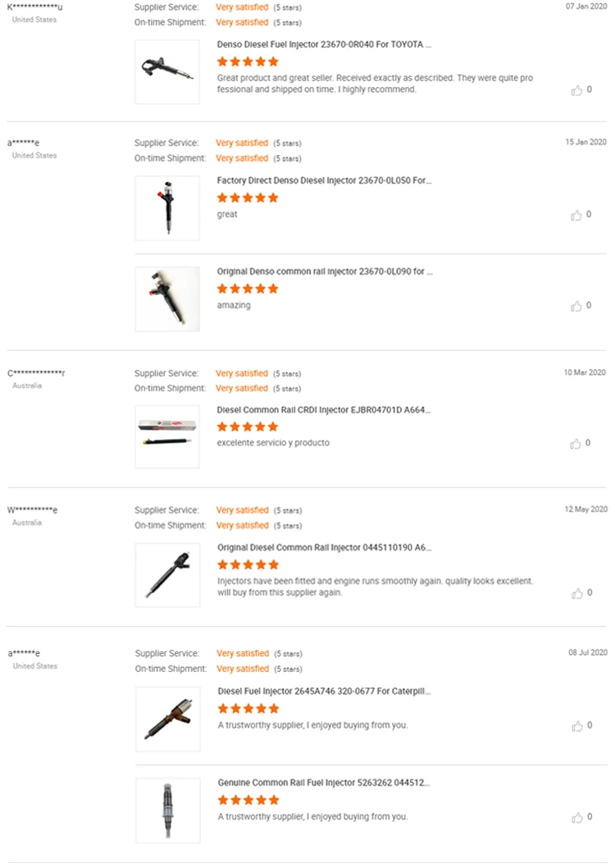Viewport: 615px width, 868px height.
Task: Open Genuine Common Rail Fuel Injector 5263262 link
Action: [323, 783]
